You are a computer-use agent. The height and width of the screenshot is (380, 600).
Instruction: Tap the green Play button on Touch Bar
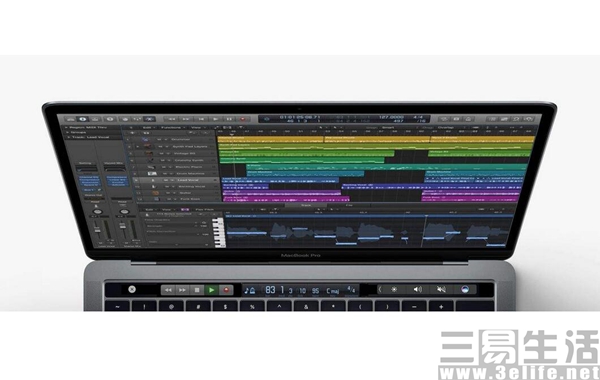point(211,290)
